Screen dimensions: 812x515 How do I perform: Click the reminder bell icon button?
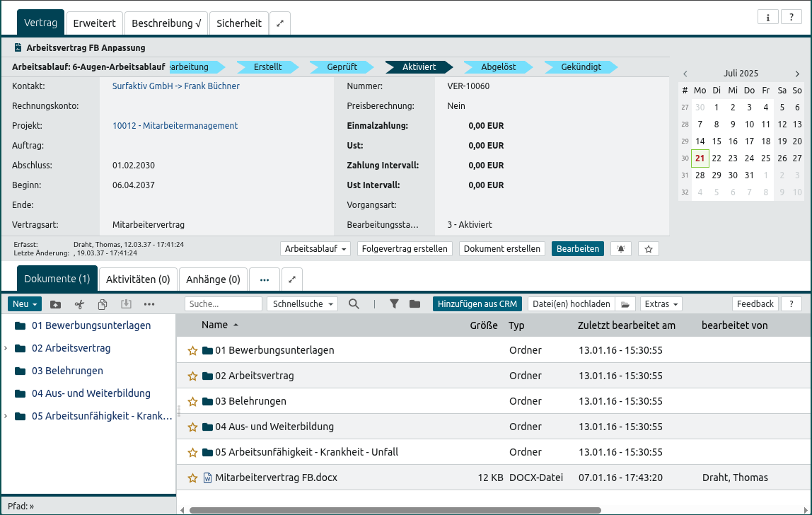click(621, 249)
